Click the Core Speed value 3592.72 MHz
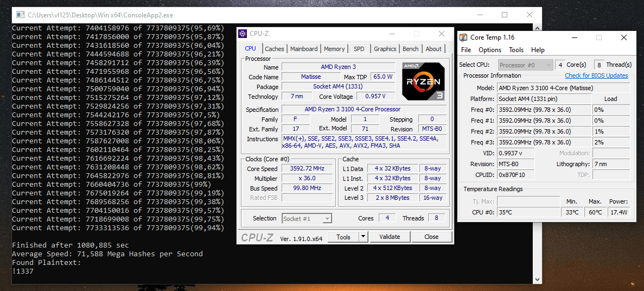Image resolution: width=644 pixels, height=291 pixels. tap(307, 168)
